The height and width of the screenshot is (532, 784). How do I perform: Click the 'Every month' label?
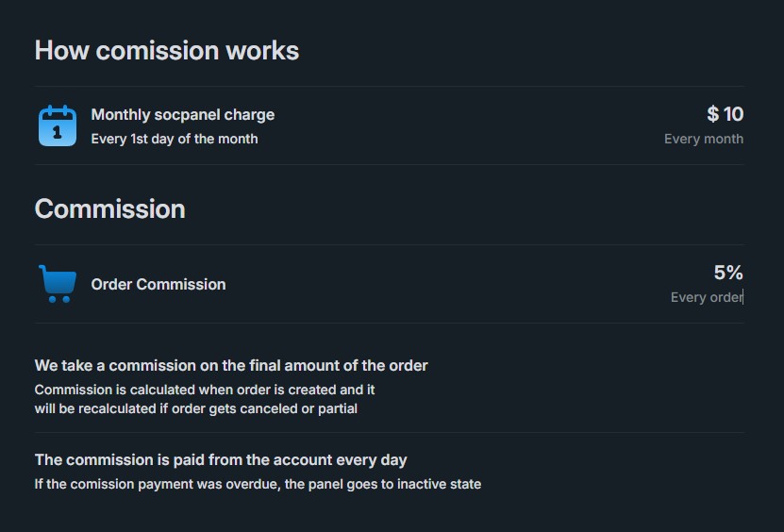click(x=704, y=139)
